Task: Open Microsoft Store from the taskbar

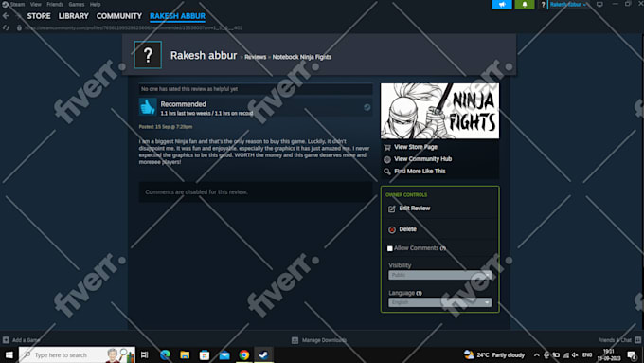Action: (205, 354)
